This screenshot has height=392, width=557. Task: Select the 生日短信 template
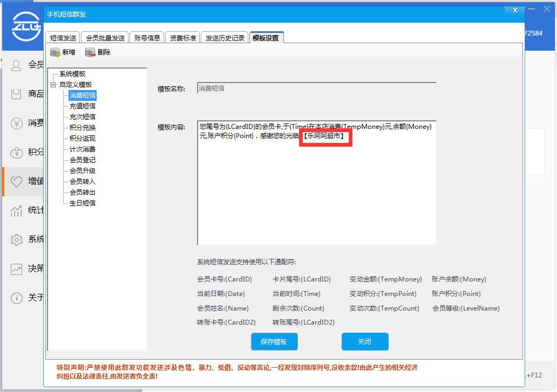click(83, 202)
